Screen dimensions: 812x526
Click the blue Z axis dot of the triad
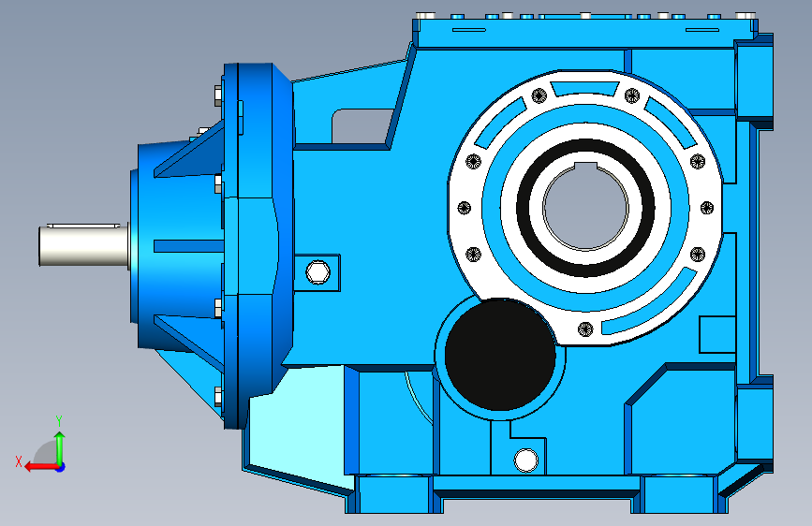(61, 467)
